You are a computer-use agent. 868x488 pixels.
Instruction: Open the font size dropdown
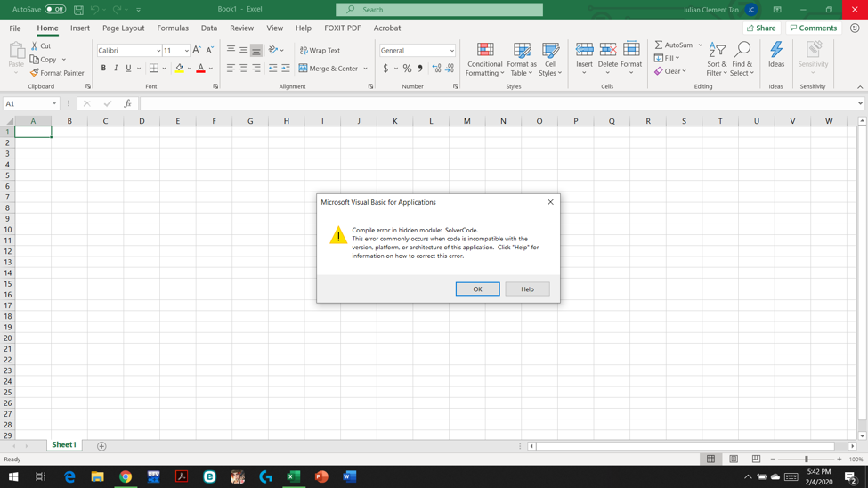pyautogui.click(x=187, y=51)
